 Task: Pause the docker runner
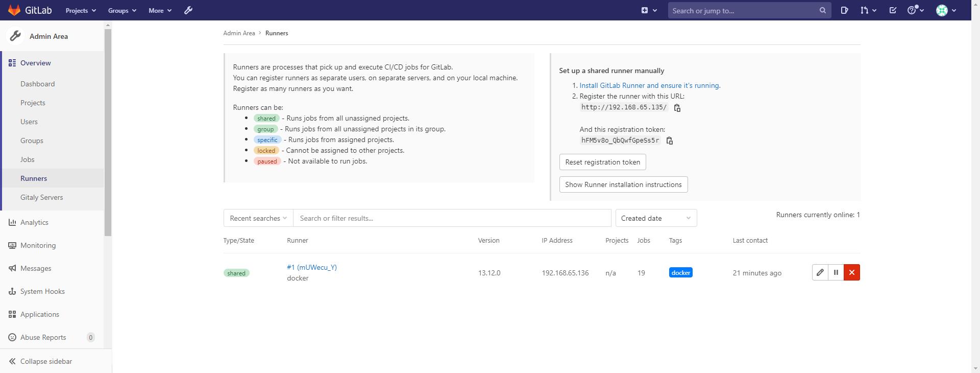tap(836, 272)
